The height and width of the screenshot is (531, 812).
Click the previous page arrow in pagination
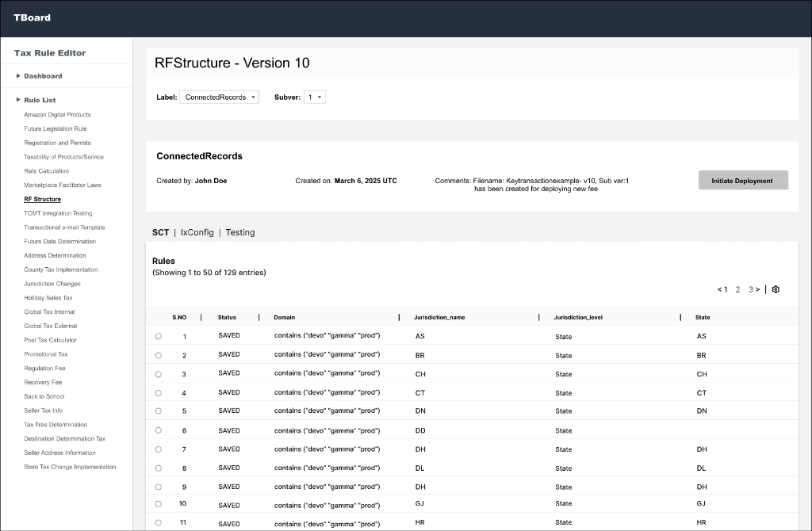click(x=718, y=289)
